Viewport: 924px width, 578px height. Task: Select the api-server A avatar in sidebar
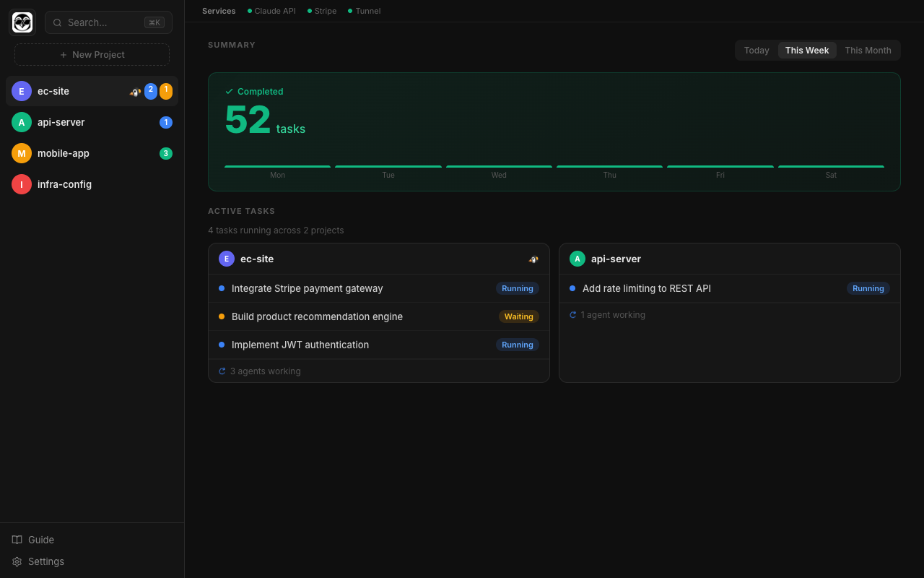[22, 122]
